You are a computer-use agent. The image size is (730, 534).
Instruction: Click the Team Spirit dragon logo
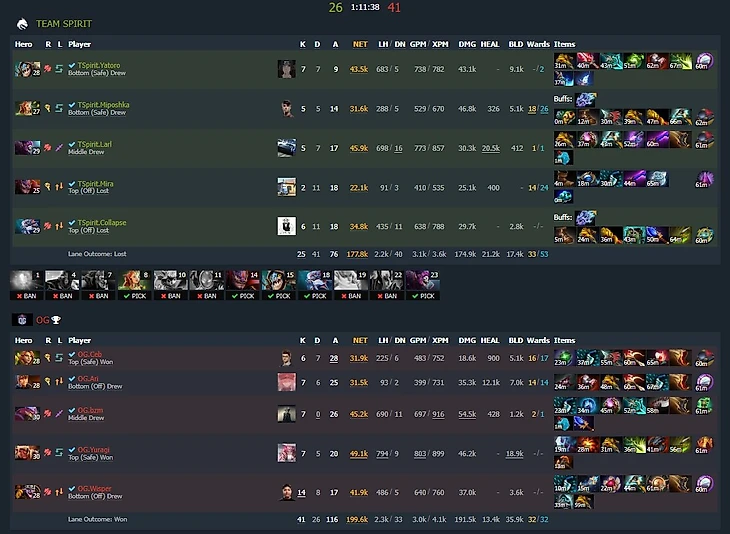pos(22,24)
